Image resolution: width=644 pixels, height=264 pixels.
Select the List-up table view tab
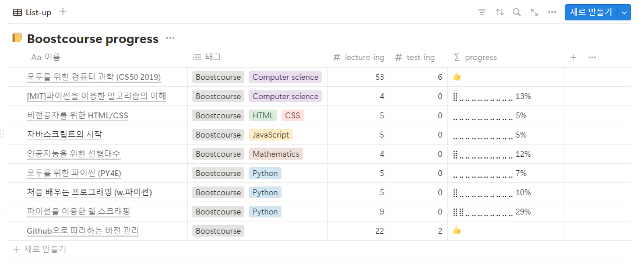point(32,12)
